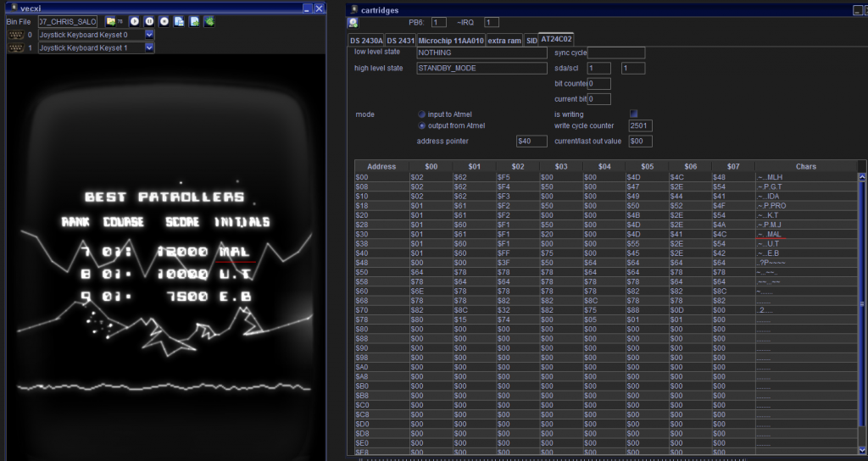Click the cartridges panel toolbar icon

coord(353,22)
